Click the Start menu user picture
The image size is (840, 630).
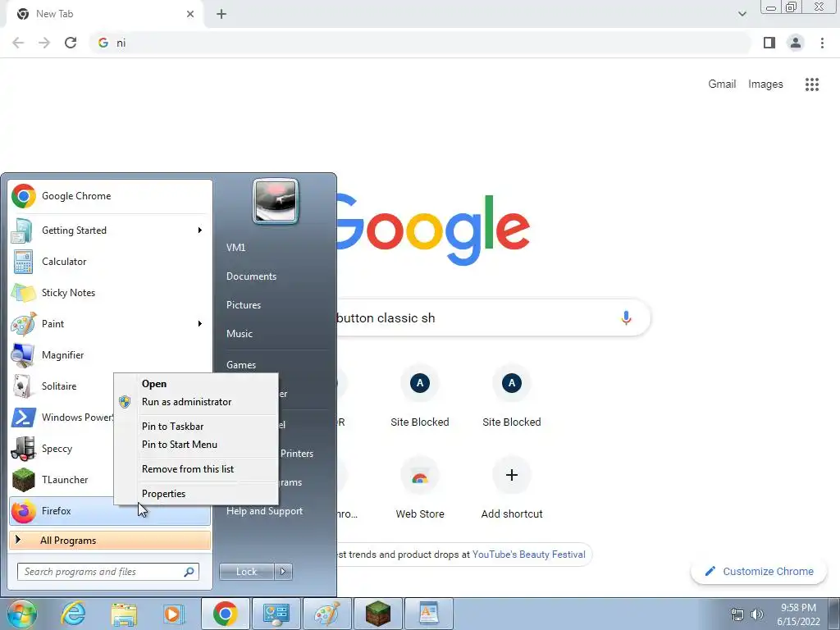pos(276,202)
